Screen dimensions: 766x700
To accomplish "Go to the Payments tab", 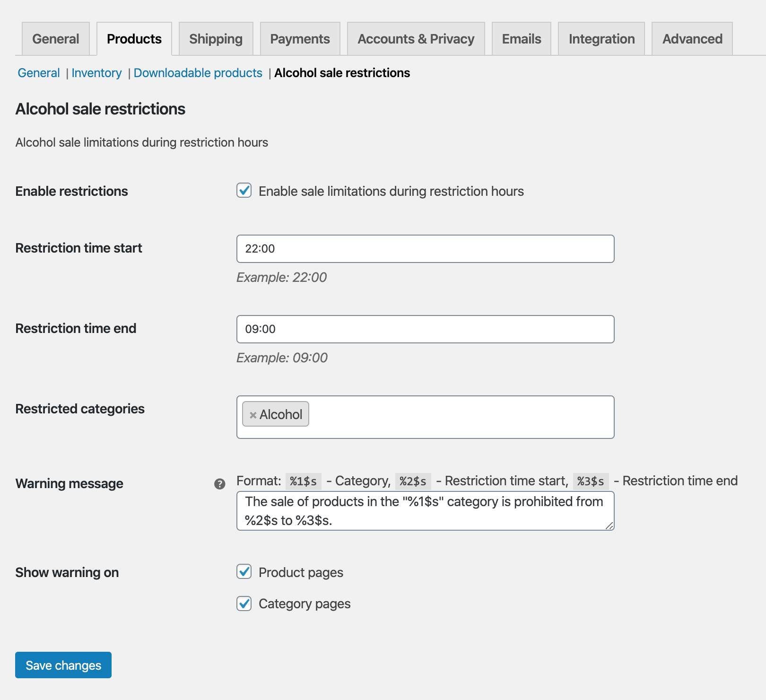I will click(300, 39).
